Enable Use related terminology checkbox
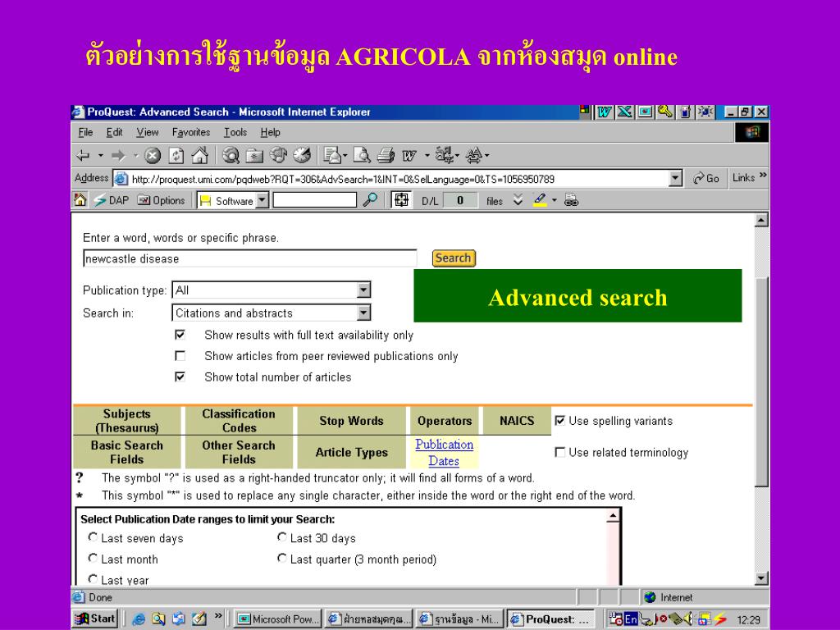 (x=559, y=452)
